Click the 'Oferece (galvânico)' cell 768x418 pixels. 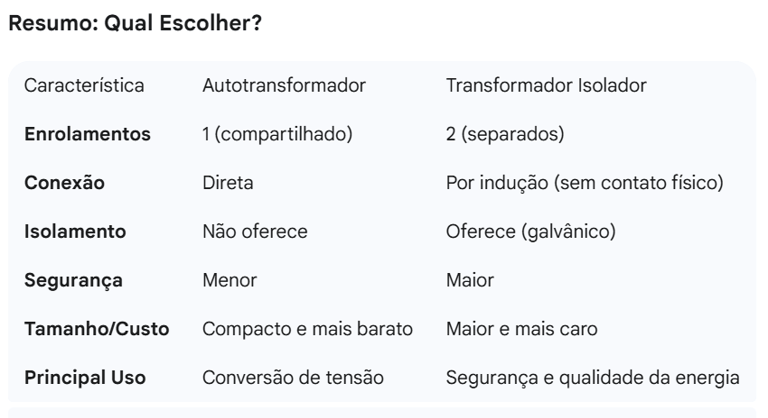pos(531,231)
